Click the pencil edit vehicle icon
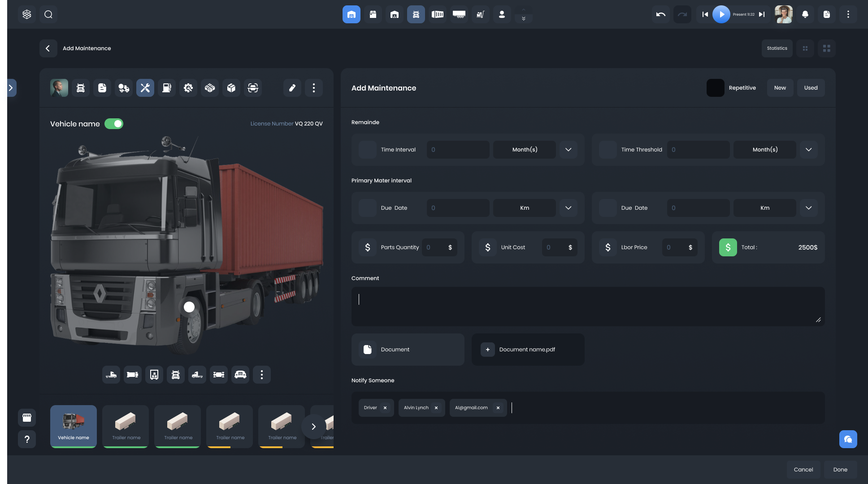The image size is (868, 484). click(x=292, y=88)
